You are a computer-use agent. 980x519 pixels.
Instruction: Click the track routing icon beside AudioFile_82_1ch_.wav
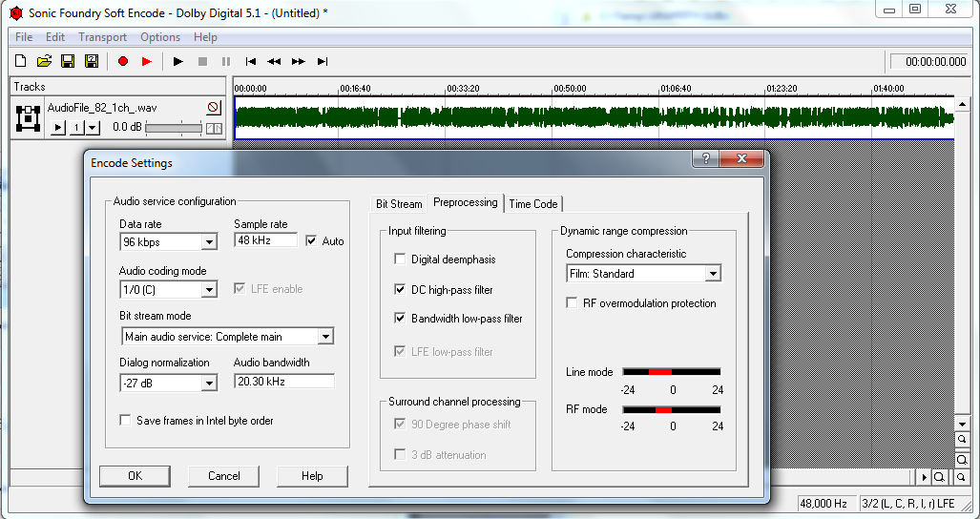pyautogui.click(x=28, y=118)
